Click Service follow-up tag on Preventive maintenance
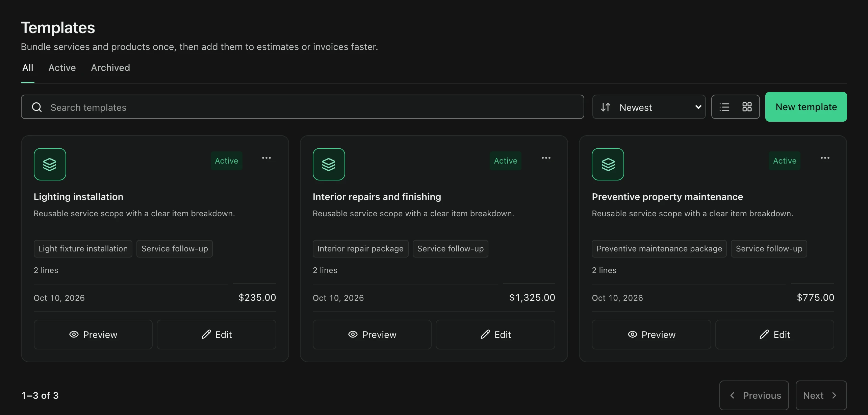The width and height of the screenshot is (868, 415). point(769,249)
